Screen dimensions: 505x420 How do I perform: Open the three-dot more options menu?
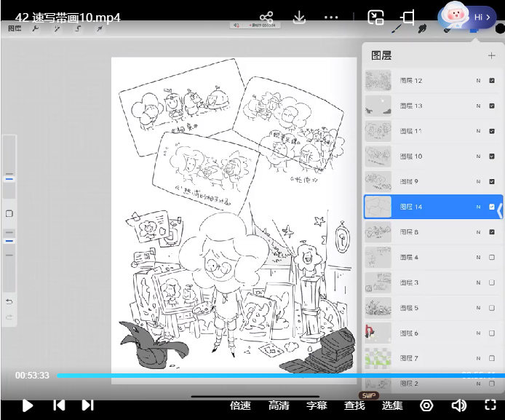pyautogui.click(x=331, y=17)
